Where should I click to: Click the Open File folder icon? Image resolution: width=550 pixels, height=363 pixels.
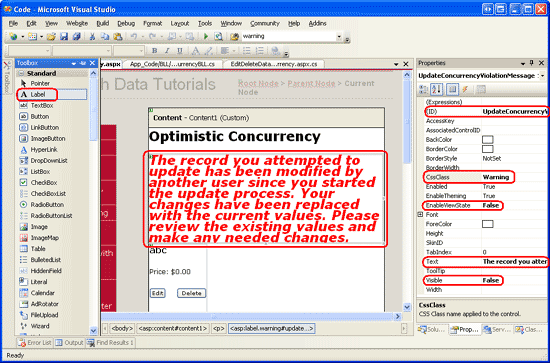pyautogui.click(x=51, y=36)
